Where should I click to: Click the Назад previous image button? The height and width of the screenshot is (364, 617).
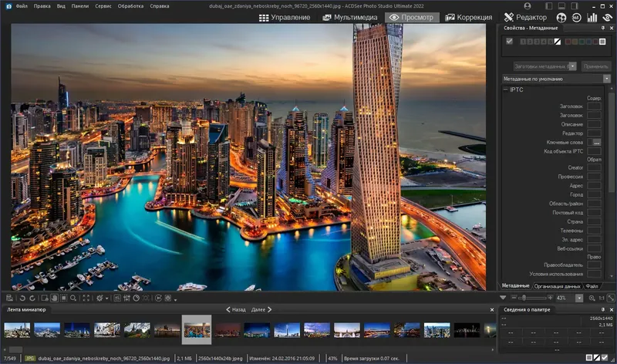[235, 309]
